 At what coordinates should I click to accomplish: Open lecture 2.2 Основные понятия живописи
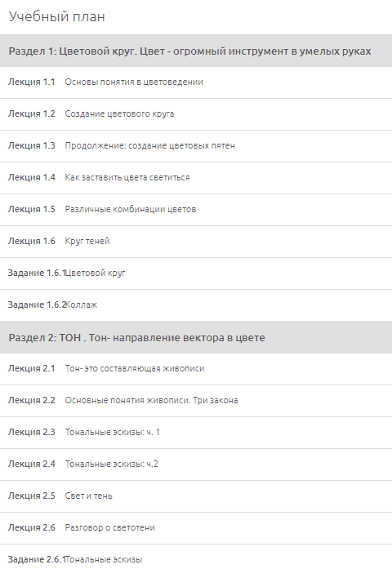196,401
